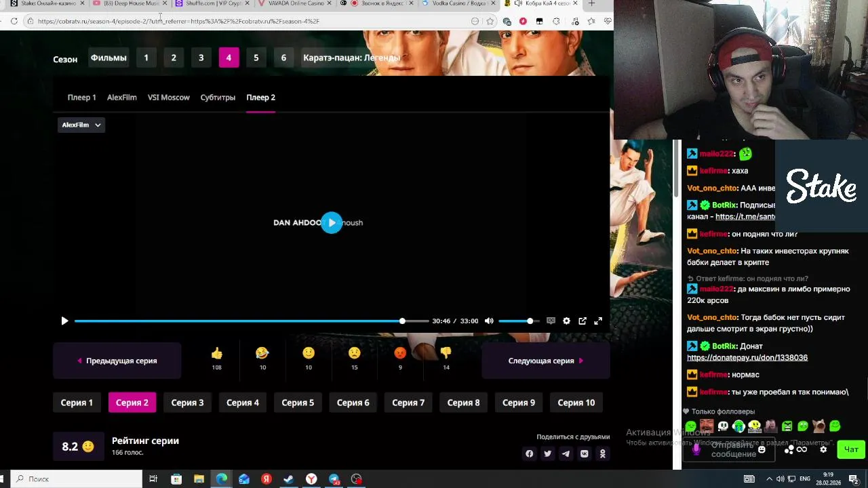Go to Предыдущая серия
Screen dimensions: 868x488
pos(117,361)
